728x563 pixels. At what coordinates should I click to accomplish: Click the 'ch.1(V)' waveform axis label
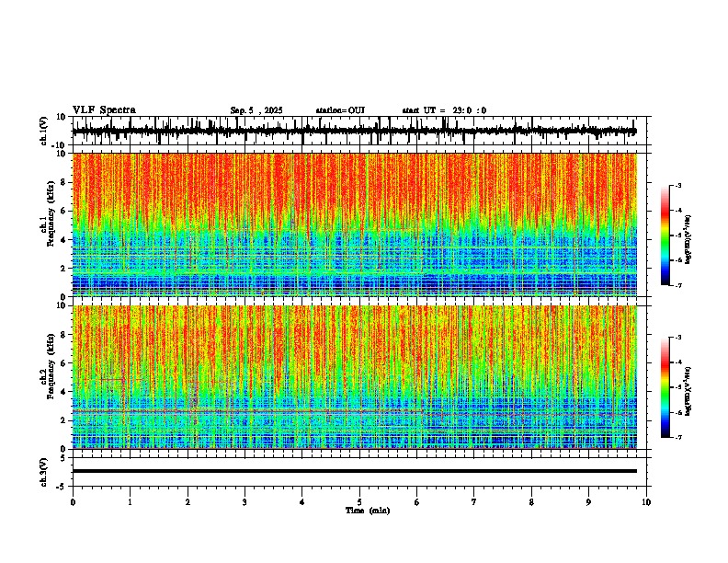pyautogui.click(x=44, y=131)
